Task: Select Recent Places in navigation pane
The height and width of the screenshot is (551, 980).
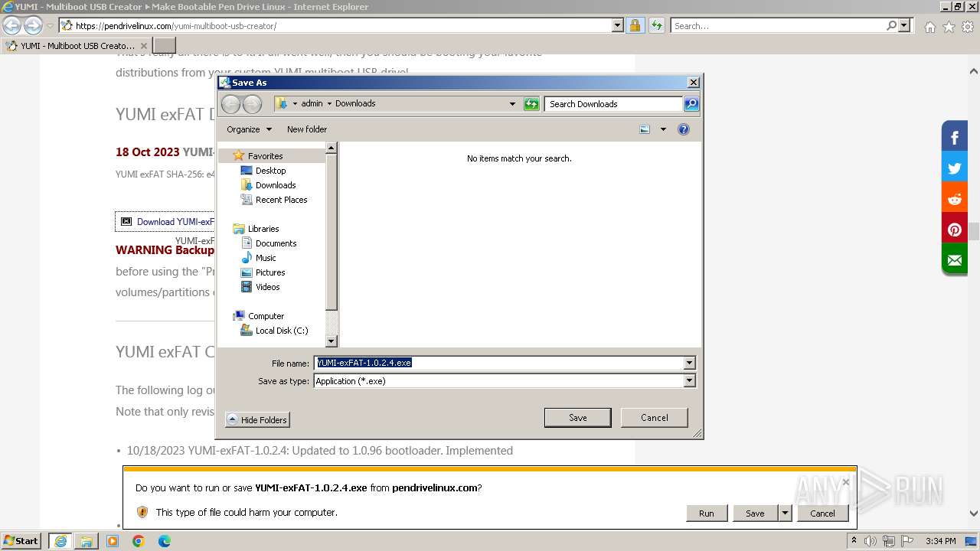Action: [x=281, y=200]
